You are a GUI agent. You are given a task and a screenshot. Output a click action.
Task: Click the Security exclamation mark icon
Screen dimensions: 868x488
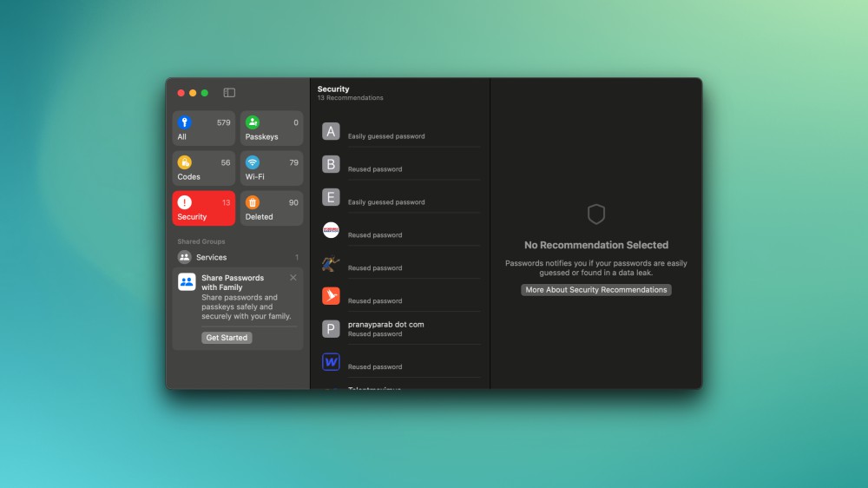pos(184,202)
